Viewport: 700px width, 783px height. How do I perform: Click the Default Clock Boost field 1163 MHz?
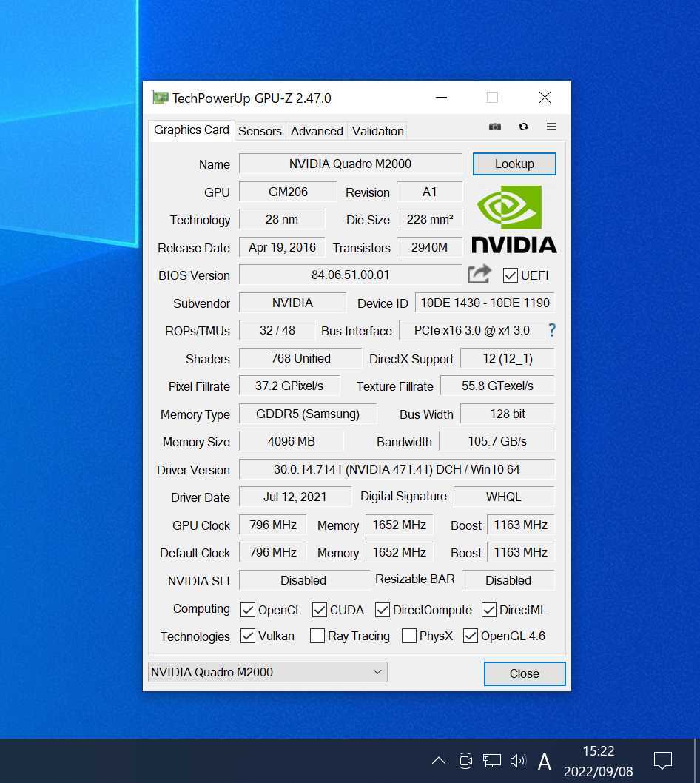(521, 552)
